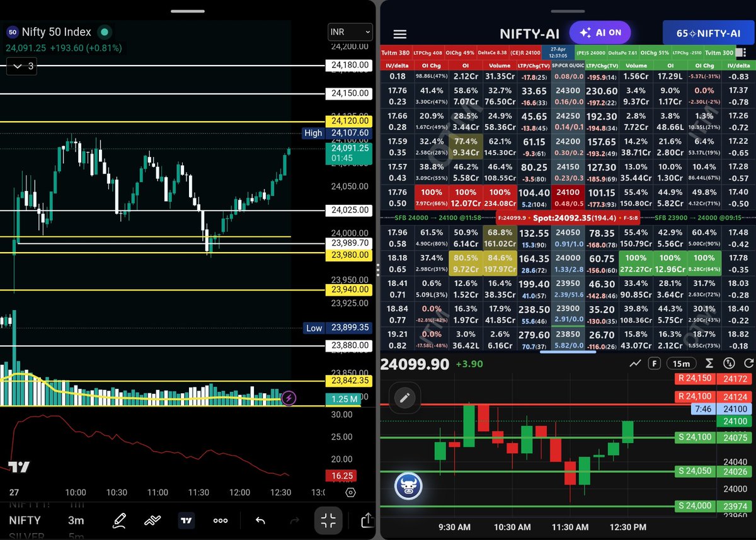Open the NIFTY-AI hamburger menu

[x=399, y=35]
